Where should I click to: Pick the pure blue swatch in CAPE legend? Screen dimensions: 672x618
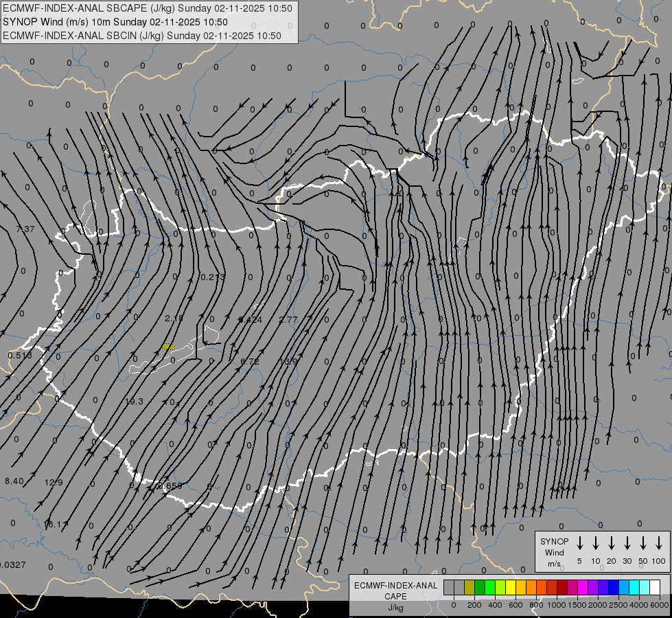point(614,588)
